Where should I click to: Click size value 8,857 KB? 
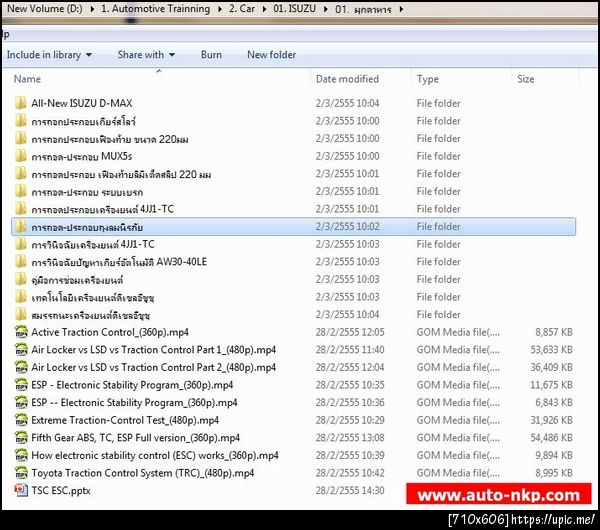pyautogui.click(x=554, y=332)
